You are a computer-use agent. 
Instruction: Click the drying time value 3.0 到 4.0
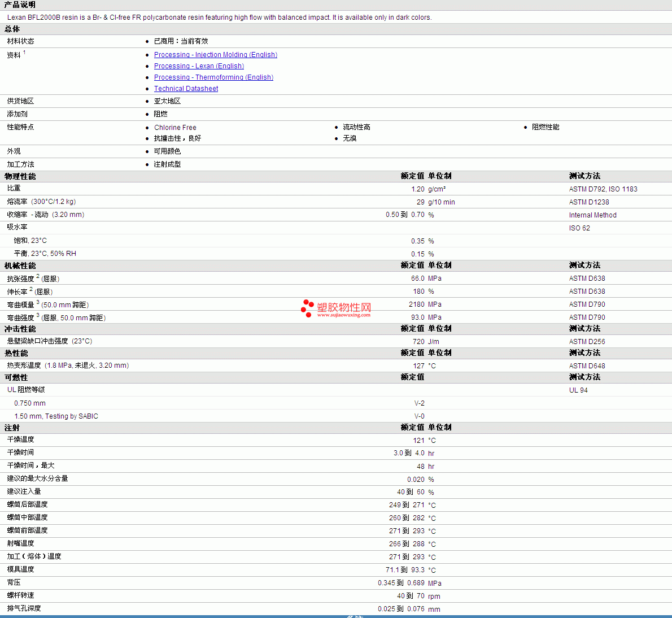[409, 453]
